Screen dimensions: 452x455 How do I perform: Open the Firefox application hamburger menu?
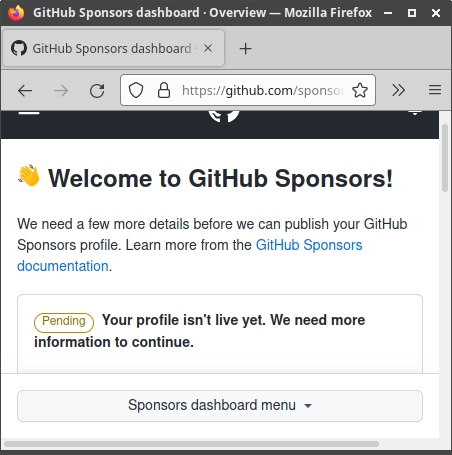(435, 90)
